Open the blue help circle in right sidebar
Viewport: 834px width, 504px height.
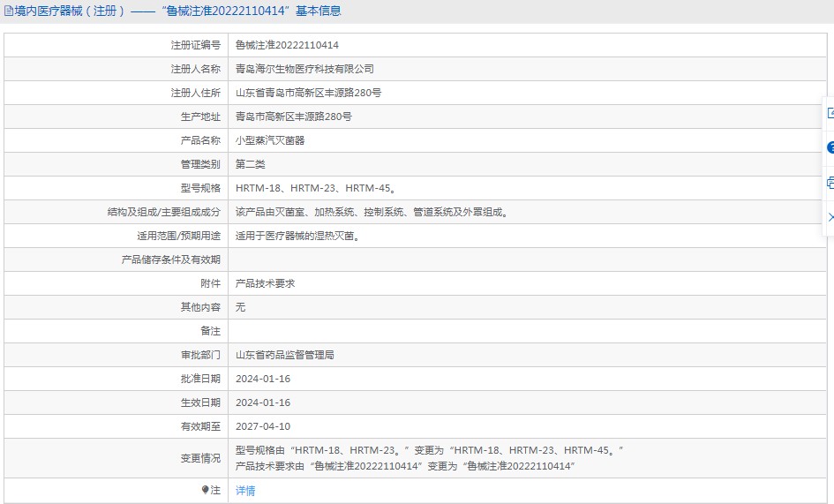(x=830, y=148)
